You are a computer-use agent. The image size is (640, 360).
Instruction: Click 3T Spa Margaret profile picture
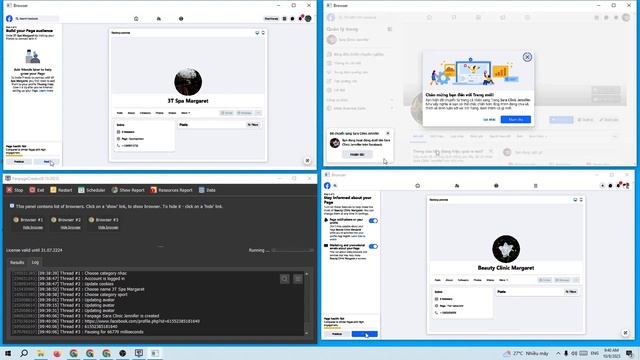[x=188, y=82]
